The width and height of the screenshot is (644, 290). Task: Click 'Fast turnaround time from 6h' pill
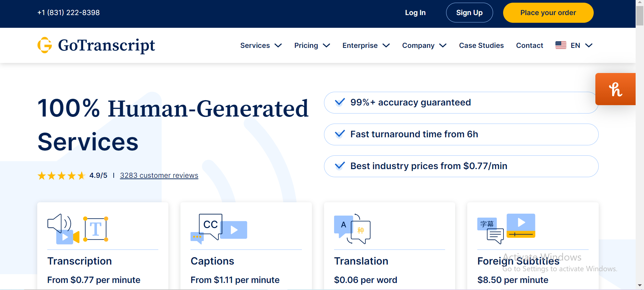click(461, 134)
